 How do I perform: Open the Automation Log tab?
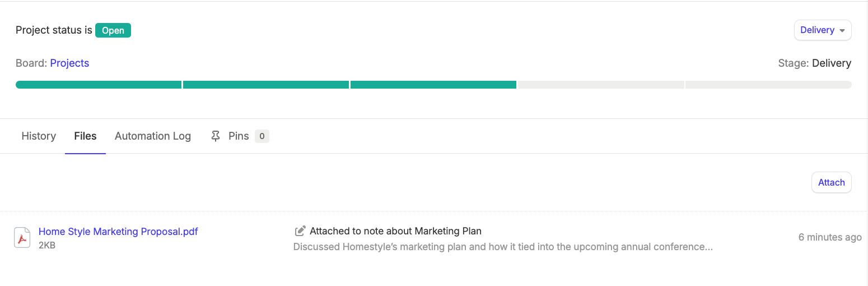click(x=153, y=136)
